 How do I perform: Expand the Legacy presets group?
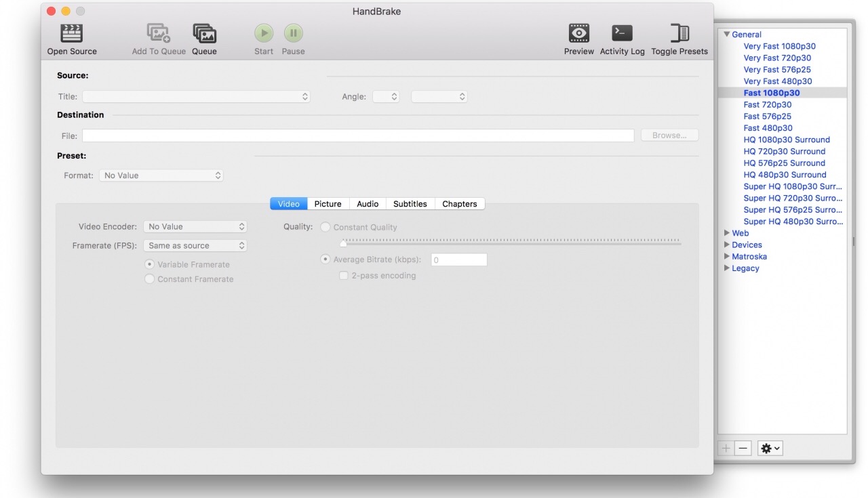click(x=727, y=268)
